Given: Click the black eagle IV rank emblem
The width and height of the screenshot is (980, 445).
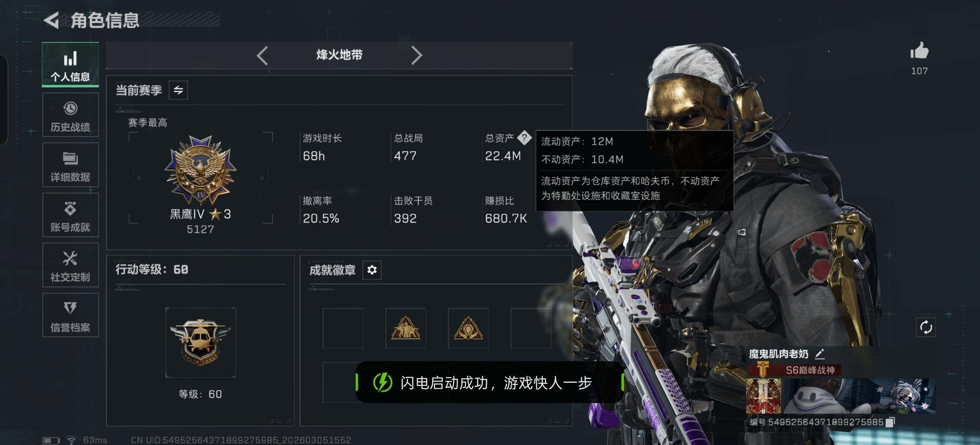Looking at the screenshot, I should pos(201,170).
